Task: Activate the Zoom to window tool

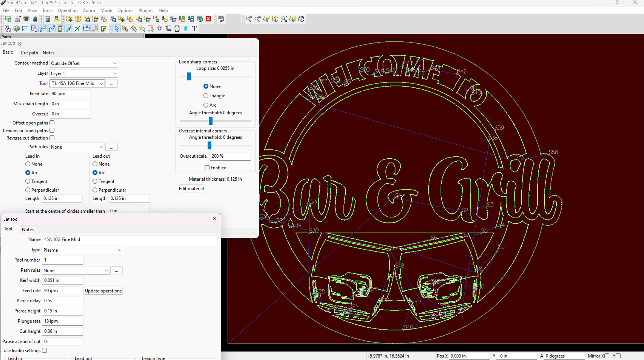Action: 284,19
